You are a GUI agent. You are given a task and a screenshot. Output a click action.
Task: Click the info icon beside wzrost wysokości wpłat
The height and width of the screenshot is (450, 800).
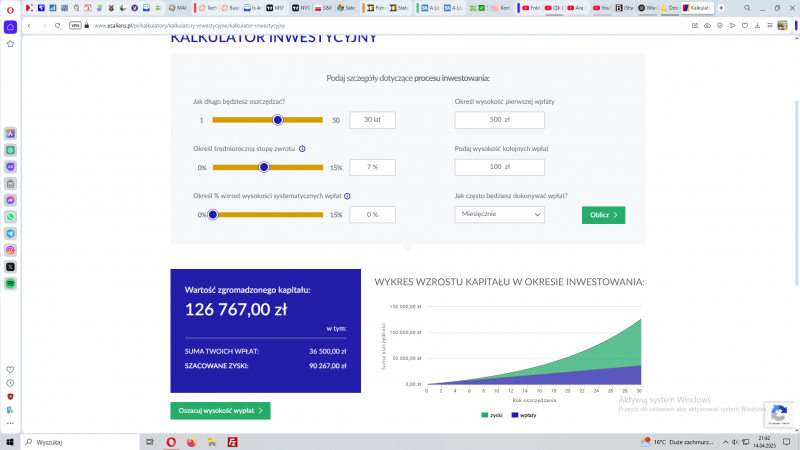(x=347, y=196)
